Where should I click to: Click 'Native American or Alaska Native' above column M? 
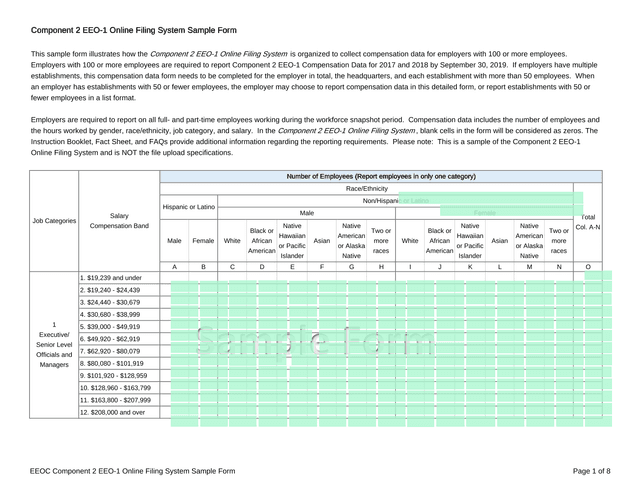[529, 241]
